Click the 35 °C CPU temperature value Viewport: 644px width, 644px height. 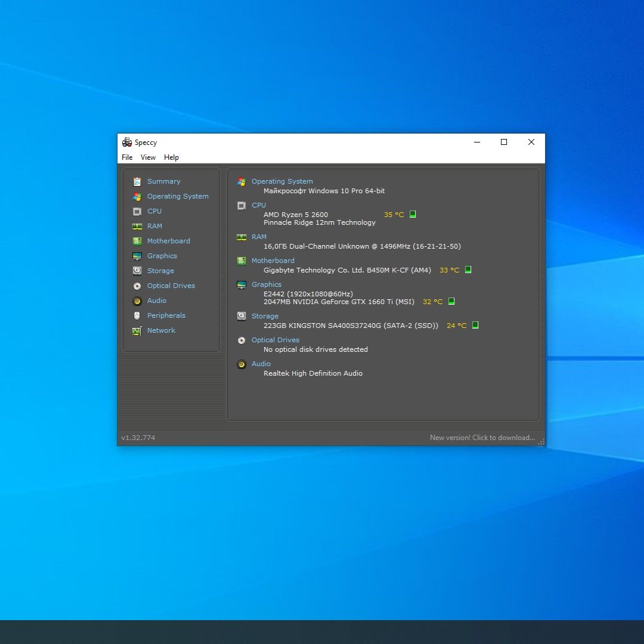click(394, 215)
